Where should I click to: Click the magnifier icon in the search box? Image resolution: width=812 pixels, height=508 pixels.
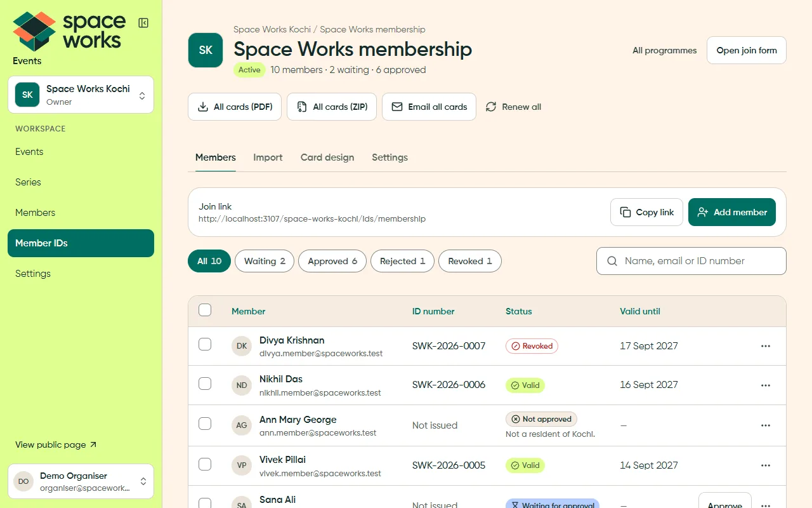(x=612, y=261)
